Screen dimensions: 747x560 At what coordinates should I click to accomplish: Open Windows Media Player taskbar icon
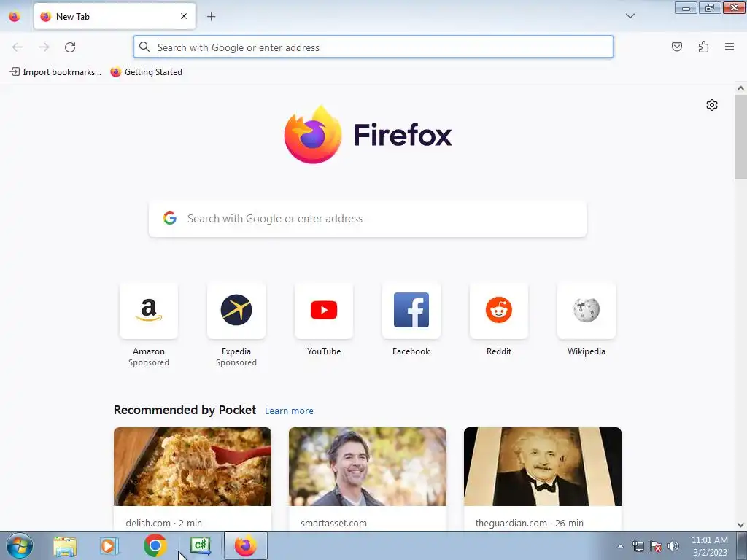click(x=109, y=546)
